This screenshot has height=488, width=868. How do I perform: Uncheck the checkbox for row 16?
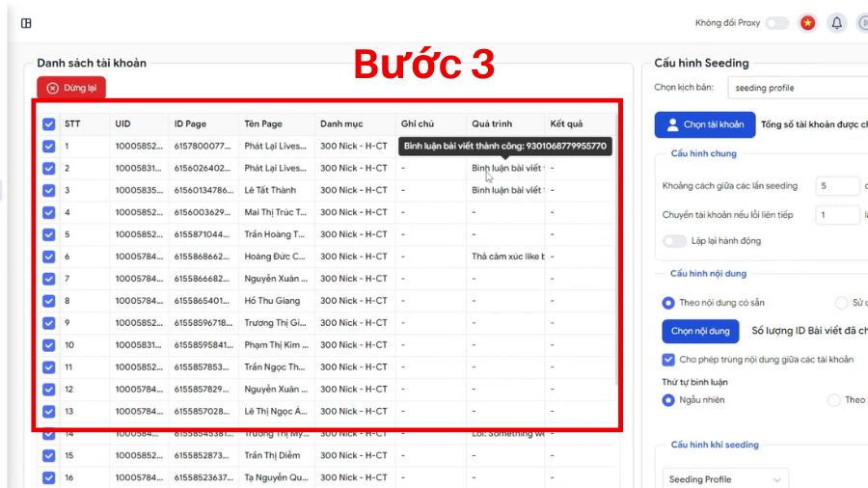(x=49, y=478)
